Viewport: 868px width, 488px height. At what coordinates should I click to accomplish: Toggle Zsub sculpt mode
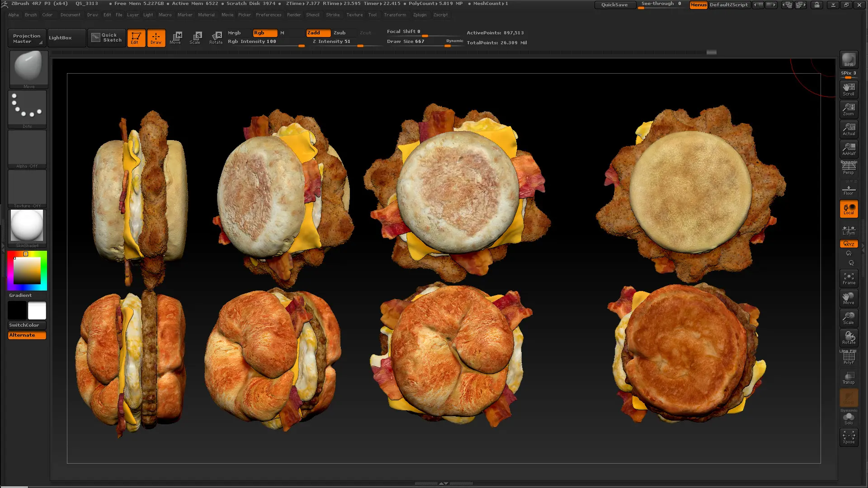point(344,33)
